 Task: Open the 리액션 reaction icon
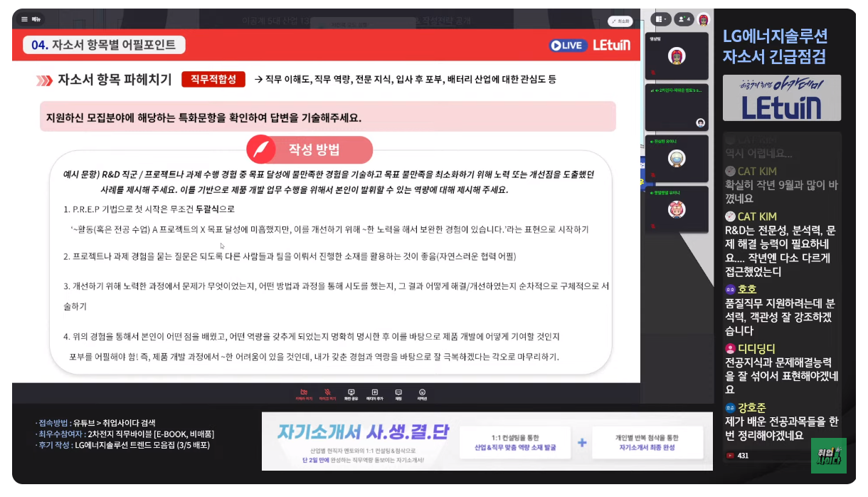(422, 394)
